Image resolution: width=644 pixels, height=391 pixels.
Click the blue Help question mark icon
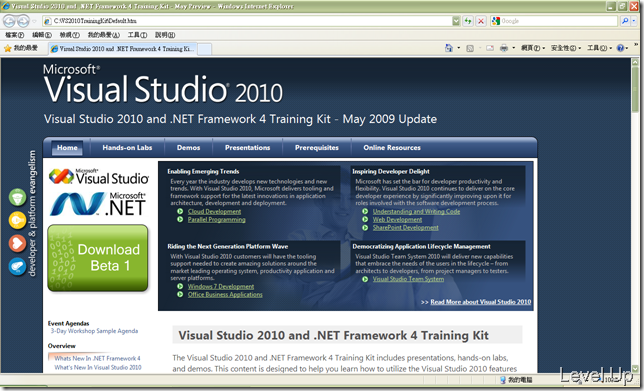[x=620, y=48]
